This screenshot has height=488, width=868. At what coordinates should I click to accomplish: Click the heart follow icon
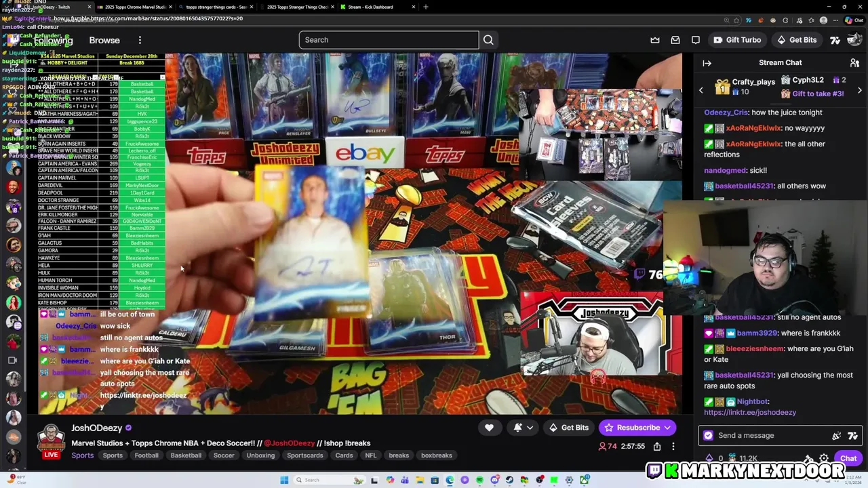[489, 428]
